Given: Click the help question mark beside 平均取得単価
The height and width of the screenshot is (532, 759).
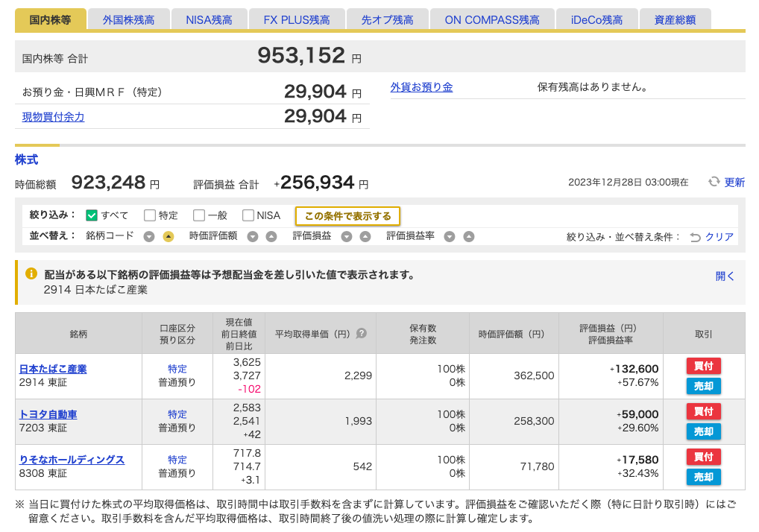Looking at the screenshot, I should (361, 333).
